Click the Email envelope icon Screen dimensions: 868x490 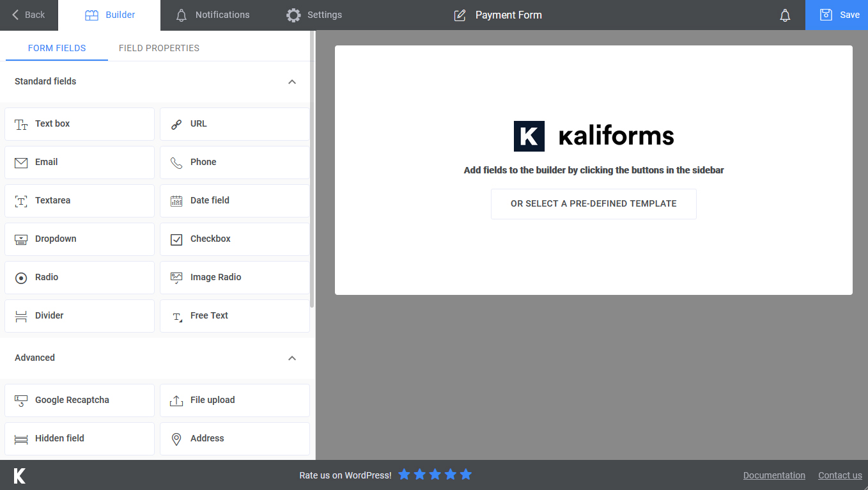point(21,162)
